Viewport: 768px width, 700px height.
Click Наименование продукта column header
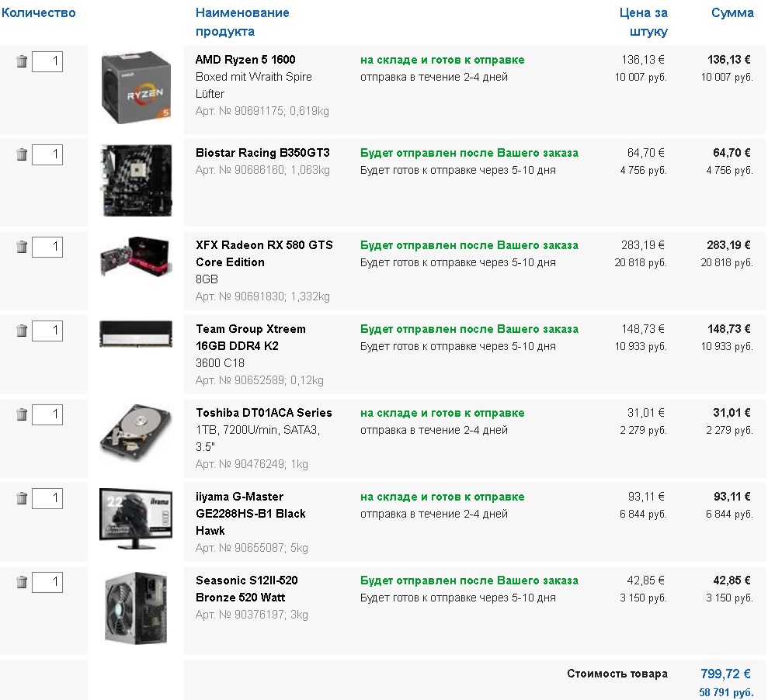(242, 22)
